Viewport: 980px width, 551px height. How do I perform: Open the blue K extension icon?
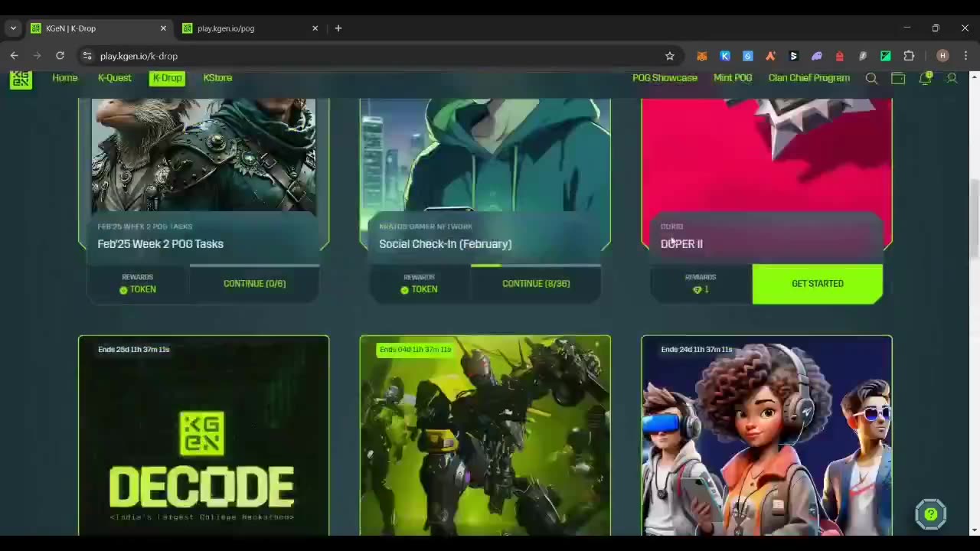725,56
